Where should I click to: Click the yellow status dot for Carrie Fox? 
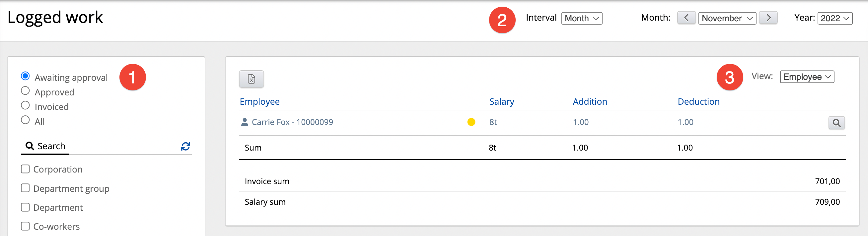(471, 122)
